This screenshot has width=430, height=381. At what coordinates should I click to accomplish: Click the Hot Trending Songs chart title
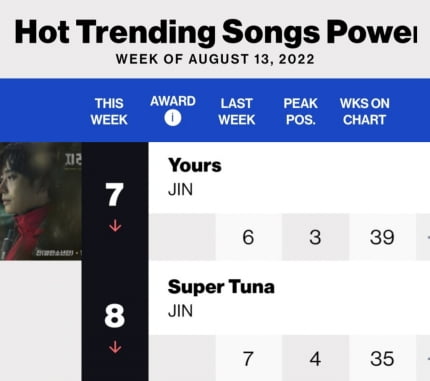216,32
